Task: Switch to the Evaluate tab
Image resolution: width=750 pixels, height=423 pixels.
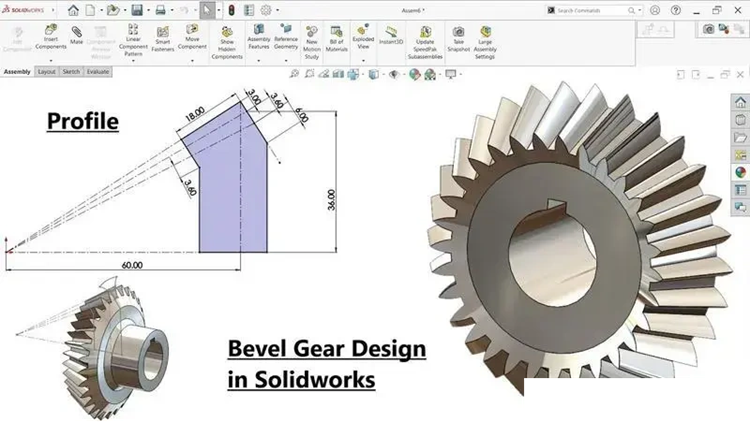Action: (98, 72)
